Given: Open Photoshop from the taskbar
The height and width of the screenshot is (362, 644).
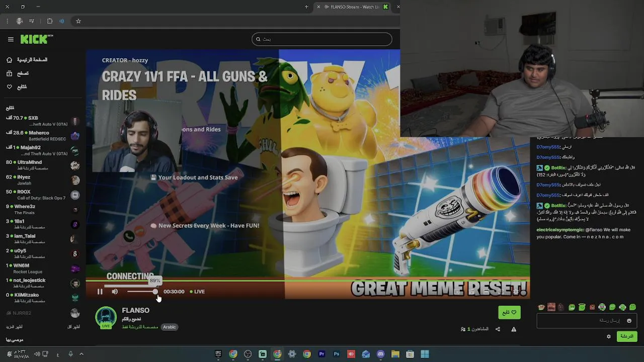Looking at the screenshot, I should pyautogui.click(x=337, y=354).
